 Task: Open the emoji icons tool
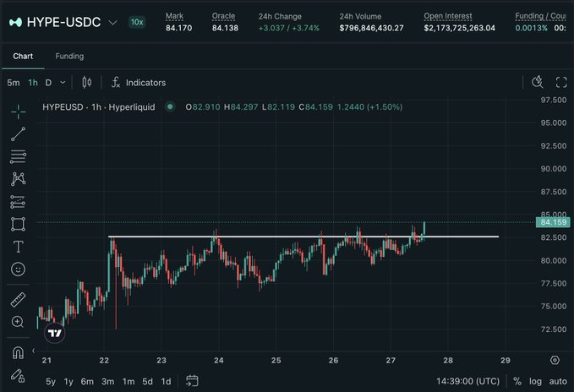pos(18,269)
